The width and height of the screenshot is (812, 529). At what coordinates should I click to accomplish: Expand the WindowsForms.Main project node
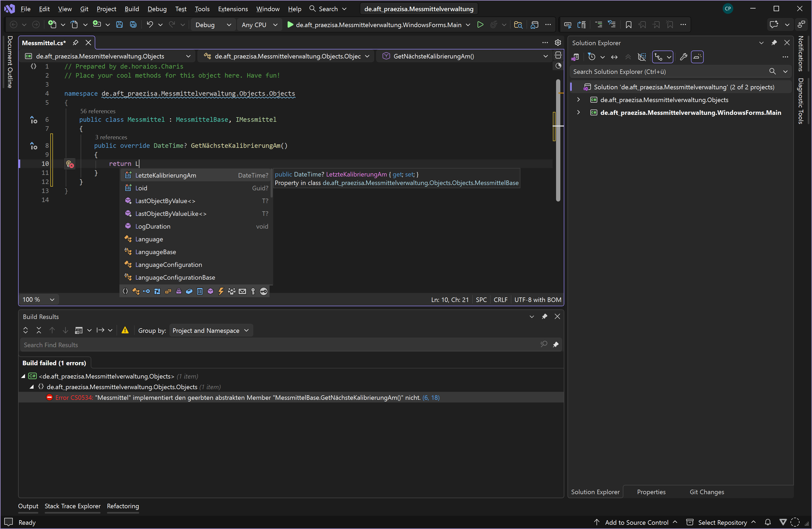pos(578,112)
